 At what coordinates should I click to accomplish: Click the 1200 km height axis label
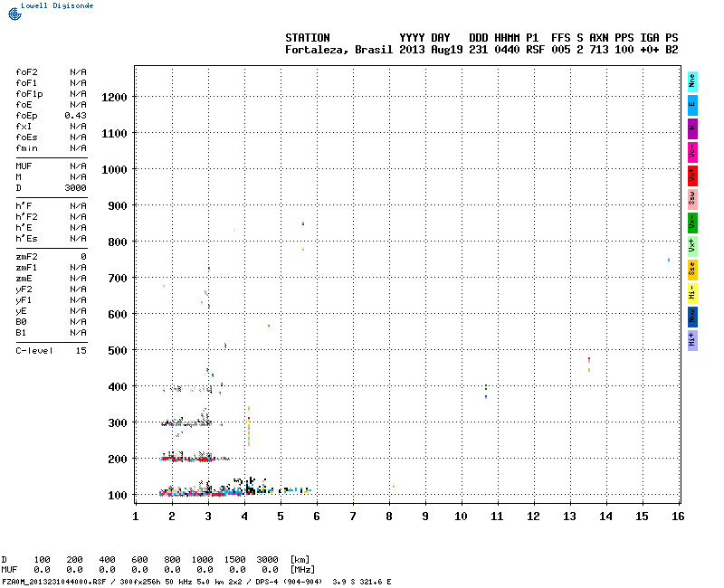tap(114, 98)
